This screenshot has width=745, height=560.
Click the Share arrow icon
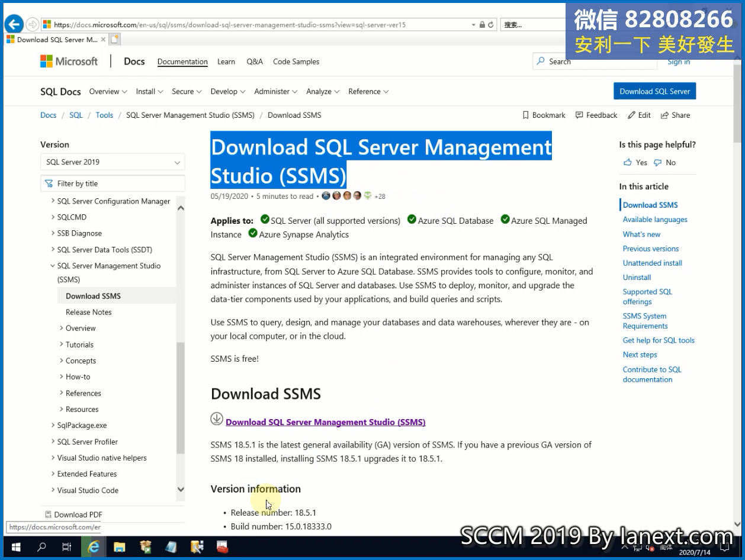(665, 115)
